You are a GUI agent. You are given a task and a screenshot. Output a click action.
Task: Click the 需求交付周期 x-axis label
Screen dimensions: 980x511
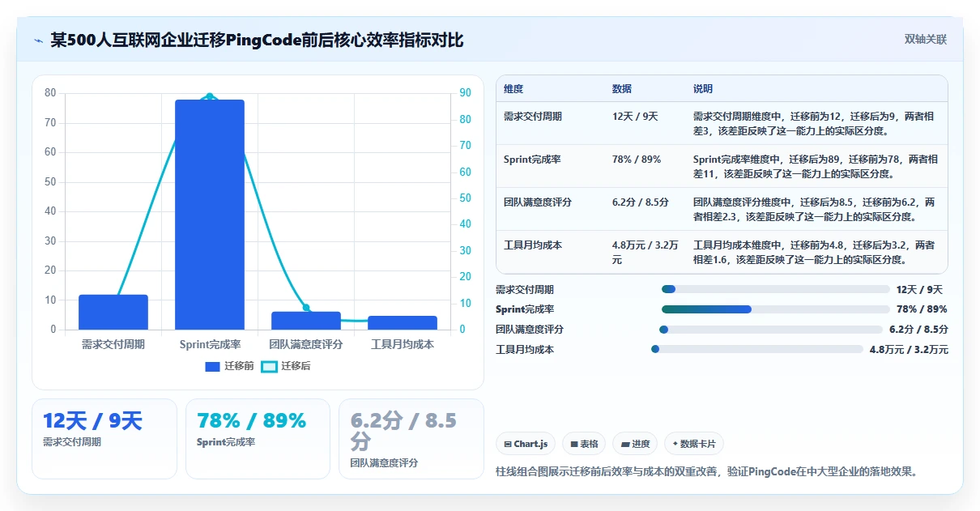point(113,344)
